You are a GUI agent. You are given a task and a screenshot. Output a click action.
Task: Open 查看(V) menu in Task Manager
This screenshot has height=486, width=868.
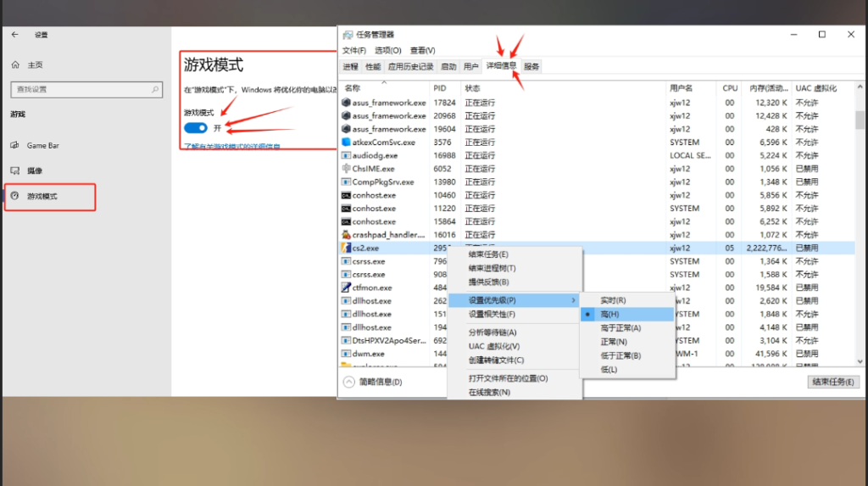[422, 50]
